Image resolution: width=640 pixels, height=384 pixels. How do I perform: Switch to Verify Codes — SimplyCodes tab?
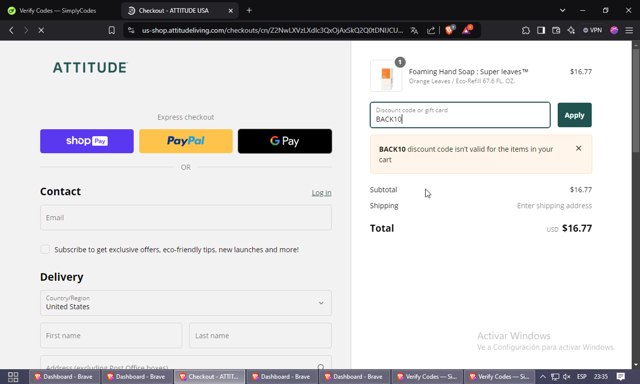pyautogui.click(x=58, y=11)
